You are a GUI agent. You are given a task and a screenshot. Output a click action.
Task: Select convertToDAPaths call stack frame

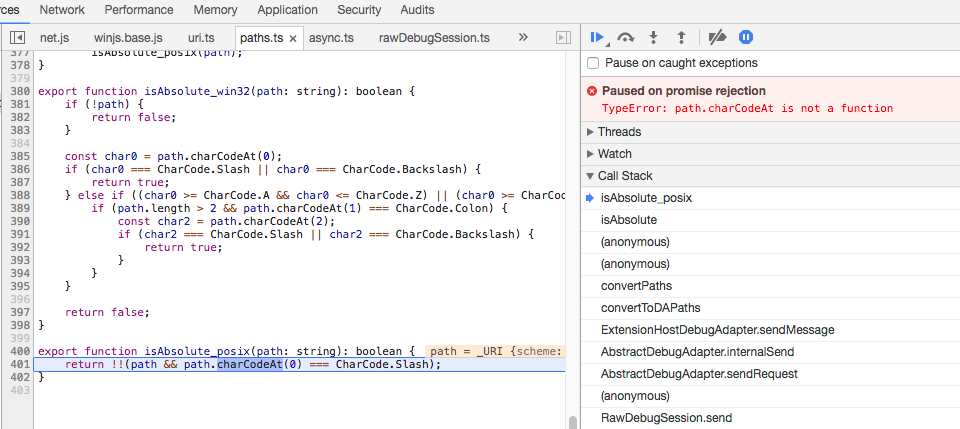[770, 308]
